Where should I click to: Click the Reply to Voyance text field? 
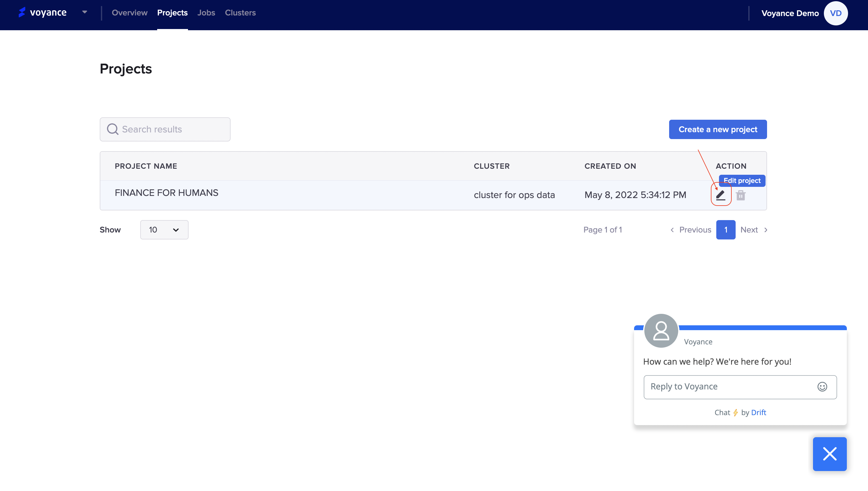pyautogui.click(x=728, y=386)
